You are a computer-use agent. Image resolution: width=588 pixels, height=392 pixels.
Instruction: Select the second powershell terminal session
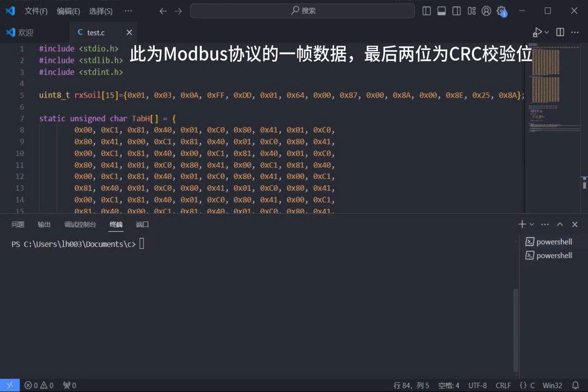[x=554, y=255]
